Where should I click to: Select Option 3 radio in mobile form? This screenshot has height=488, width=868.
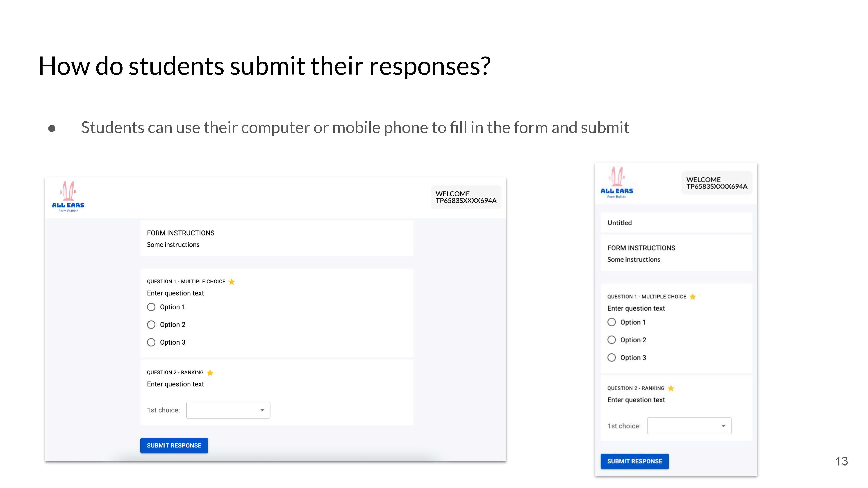click(x=611, y=358)
